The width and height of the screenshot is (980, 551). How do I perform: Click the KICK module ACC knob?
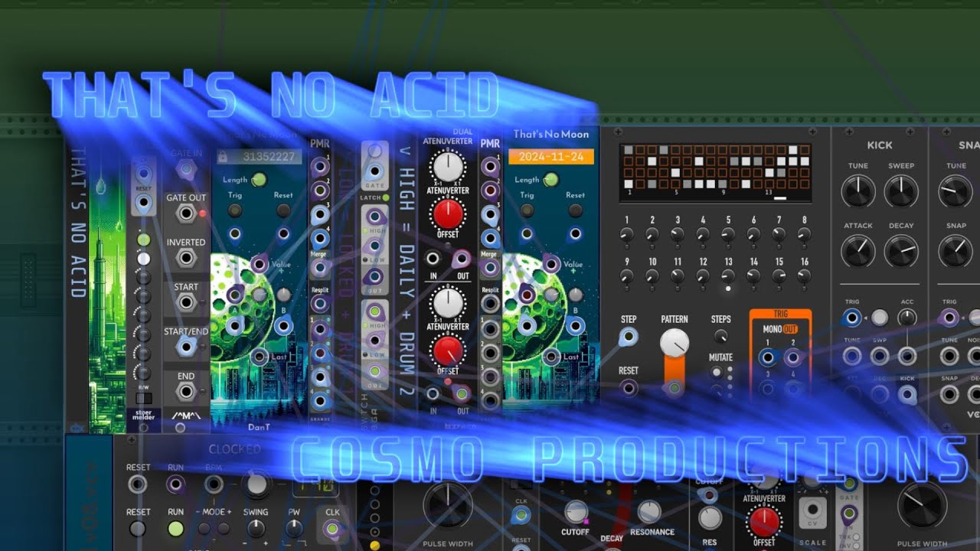(906, 318)
